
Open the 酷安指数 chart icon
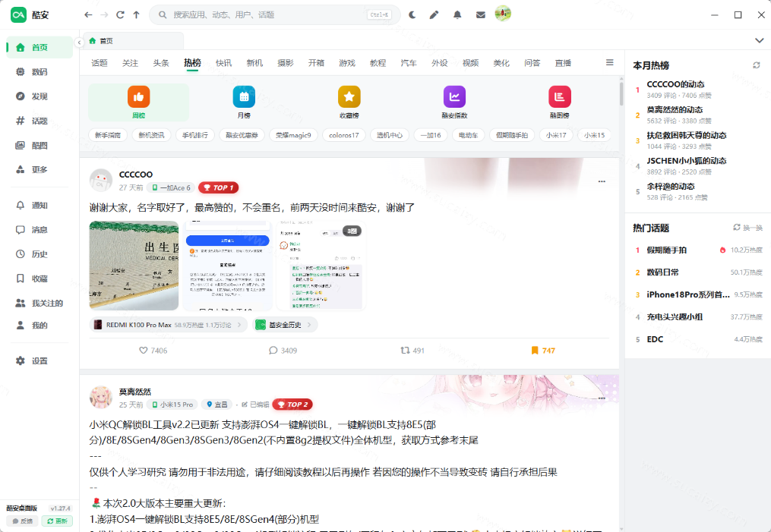pyautogui.click(x=454, y=97)
